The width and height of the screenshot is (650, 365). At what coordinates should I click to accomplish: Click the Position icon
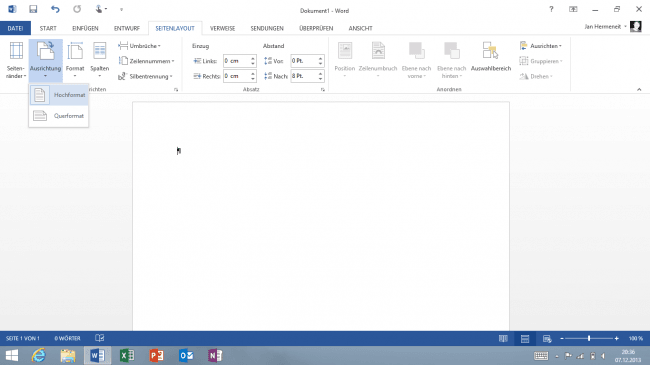[345, 51]
